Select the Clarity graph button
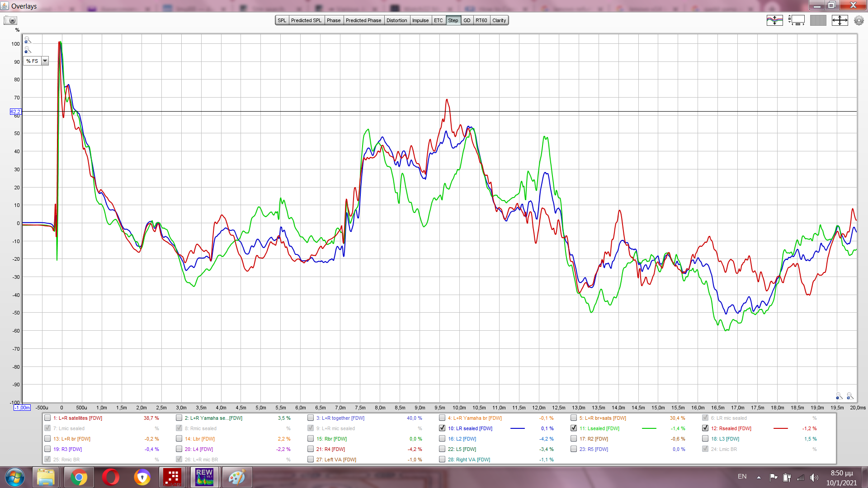Screen dimensions: 868x488 (x=499, y=20)
